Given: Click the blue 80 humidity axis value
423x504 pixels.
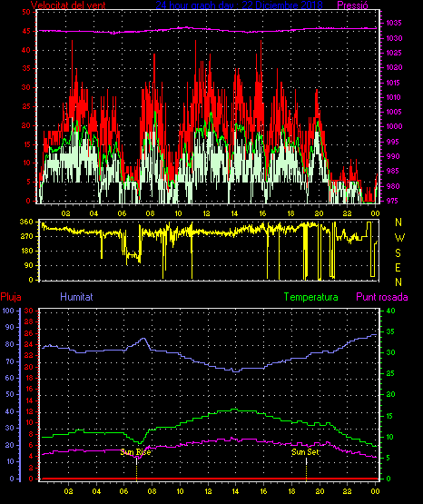Looking at the screenshot, I should [10, 344].
